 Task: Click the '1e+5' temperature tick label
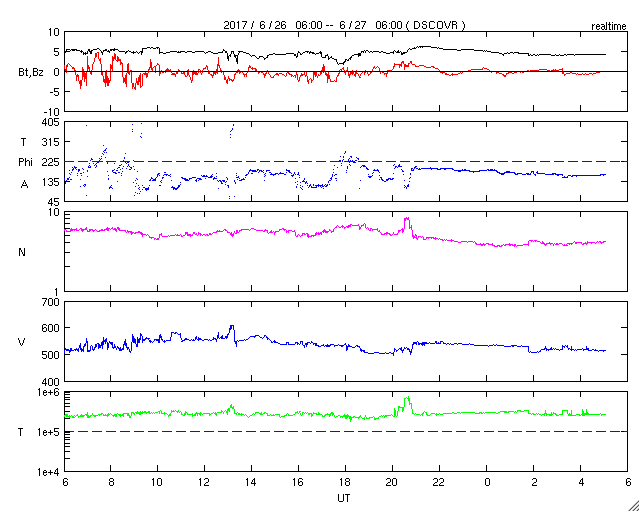click(x=48, y=432)
